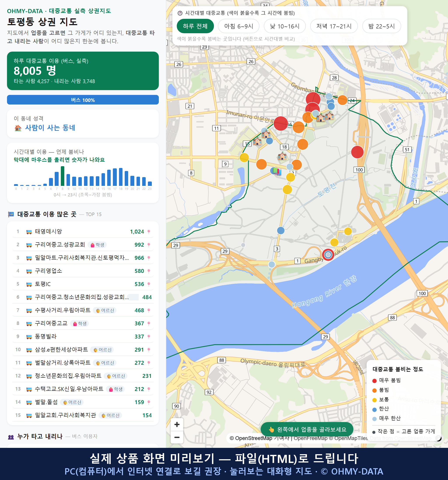Switch to 낮 10~16시 time filter
This screenshot has height=480, width=448.
point(285,26)
